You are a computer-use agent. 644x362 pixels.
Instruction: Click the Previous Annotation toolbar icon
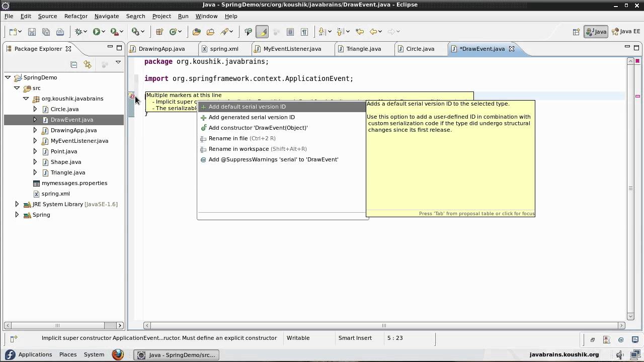tap(340, 32)
